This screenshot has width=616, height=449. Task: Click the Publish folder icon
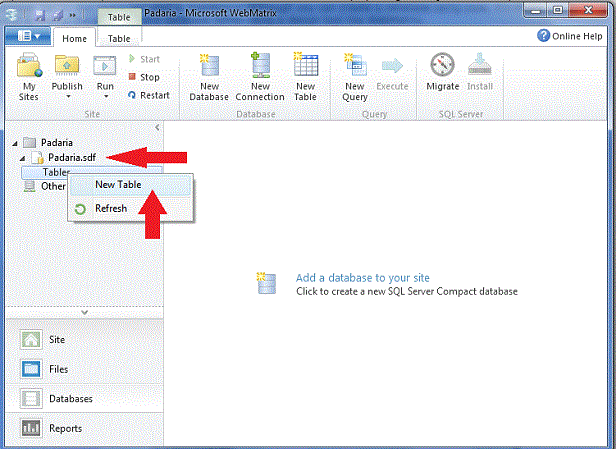[x=67, y=65]
